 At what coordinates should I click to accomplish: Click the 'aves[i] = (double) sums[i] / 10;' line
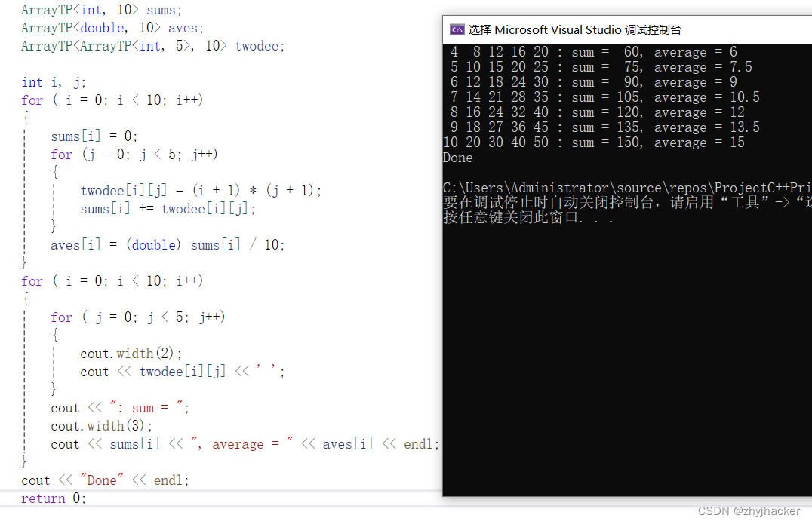(168, 245)
